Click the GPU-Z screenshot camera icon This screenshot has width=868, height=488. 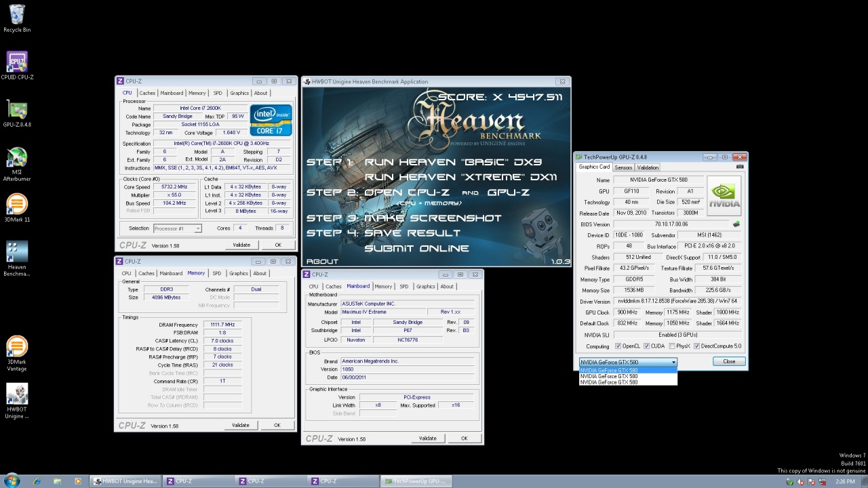[740, 167]
